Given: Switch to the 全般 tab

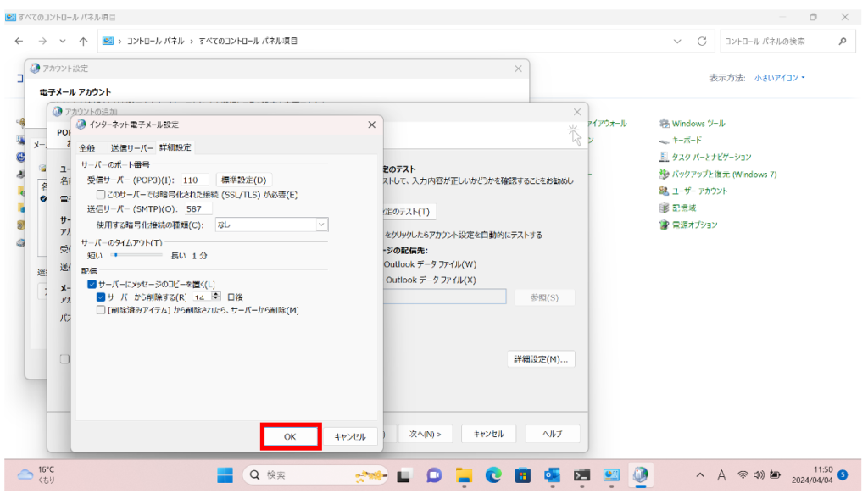Looking at the screenshot, I should pos(87,148).
